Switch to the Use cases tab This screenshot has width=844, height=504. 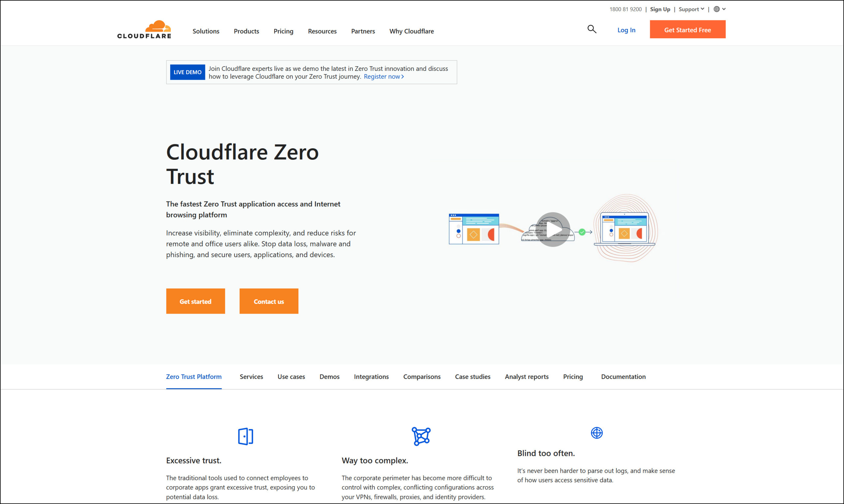point(291,377)
